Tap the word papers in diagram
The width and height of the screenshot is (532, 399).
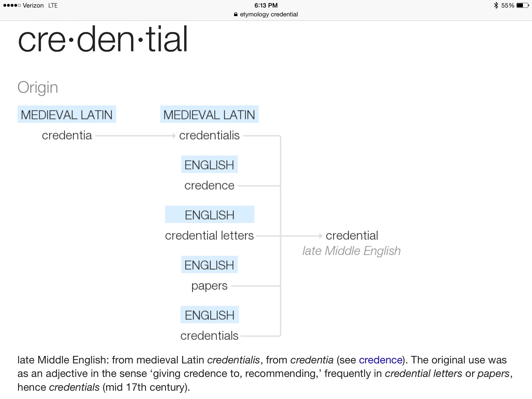point(209,286)
